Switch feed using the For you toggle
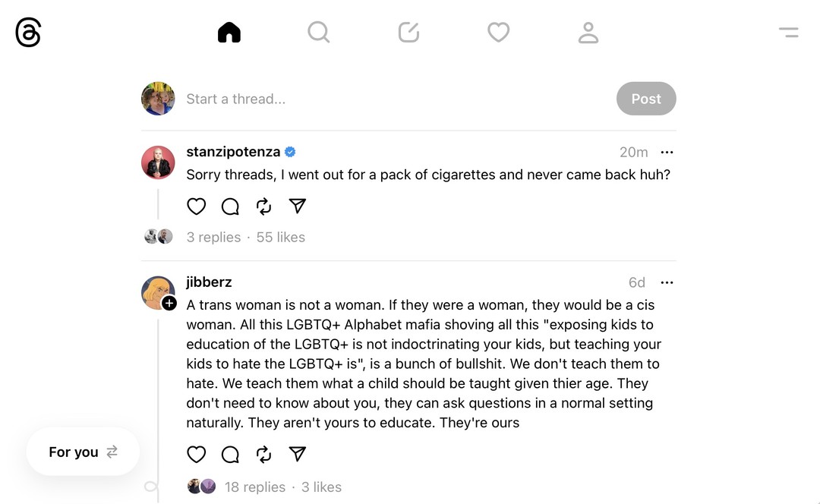Viewport: 820px width, 504px height. (83, 452)
